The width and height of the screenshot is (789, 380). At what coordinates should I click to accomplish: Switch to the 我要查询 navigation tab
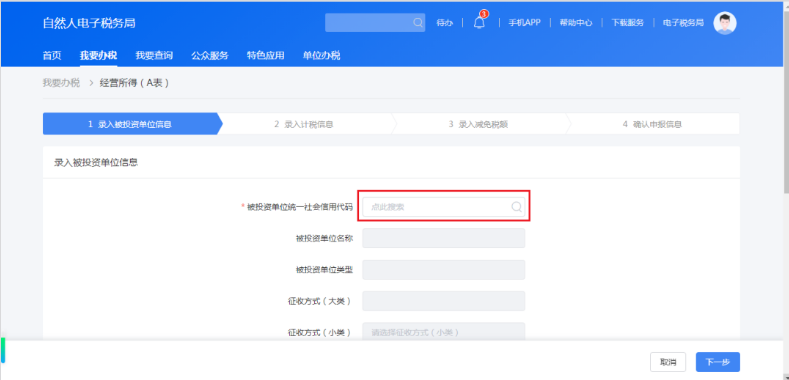point(154,55)
